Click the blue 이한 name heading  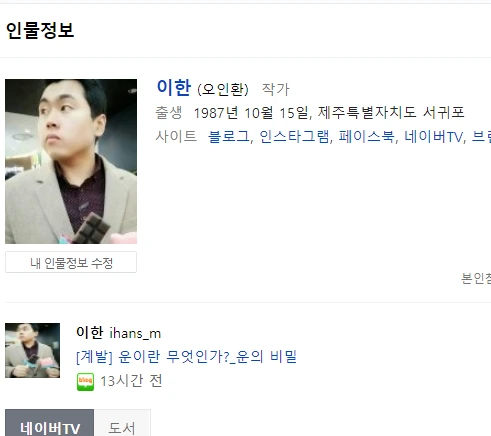point(174,88)
